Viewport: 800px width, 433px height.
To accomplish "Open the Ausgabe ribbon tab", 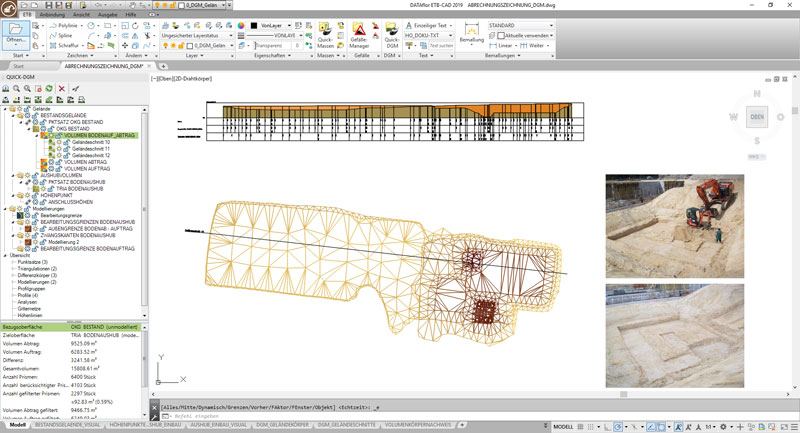I will coord(108,15).
